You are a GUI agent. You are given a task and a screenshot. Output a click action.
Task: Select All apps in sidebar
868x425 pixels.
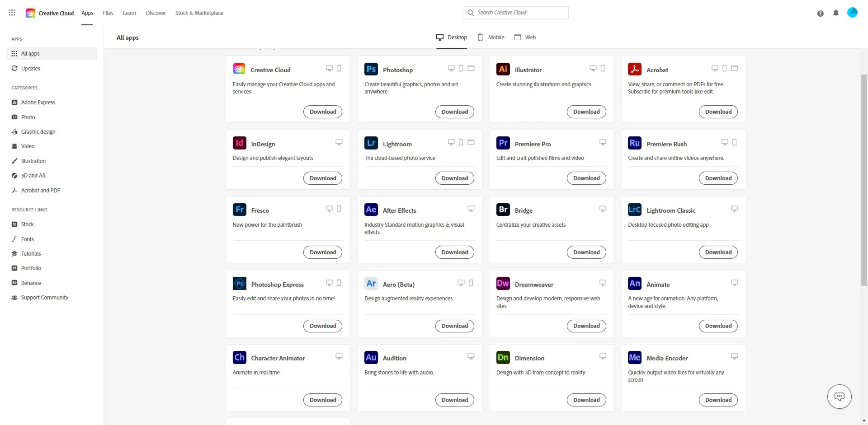(x=52, y=54)
